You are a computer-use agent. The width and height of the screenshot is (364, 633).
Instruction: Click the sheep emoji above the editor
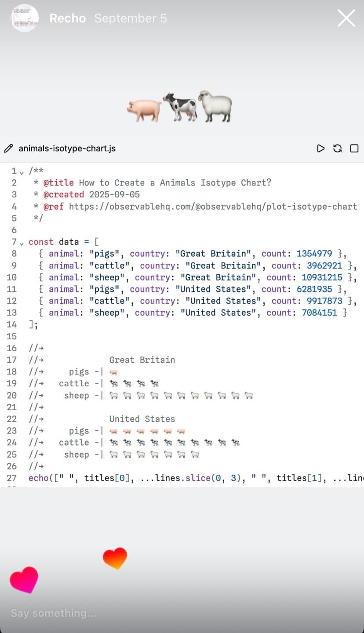215,106
